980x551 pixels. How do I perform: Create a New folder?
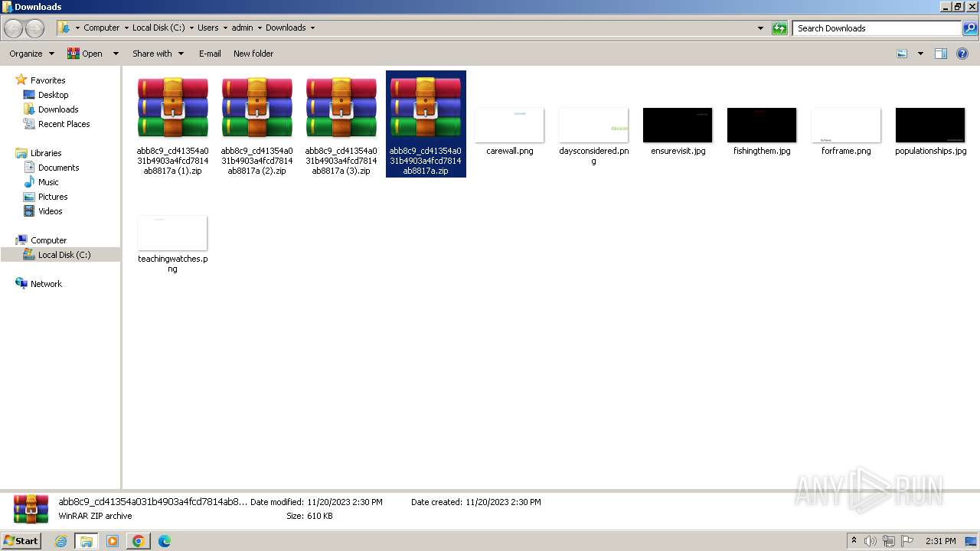(x=253, y=54)
